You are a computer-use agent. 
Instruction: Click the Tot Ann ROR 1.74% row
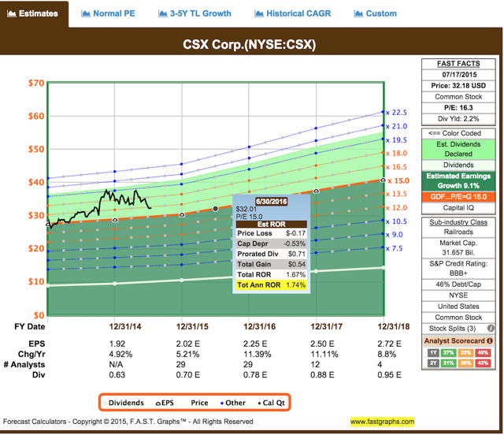[x=271, y=285]
